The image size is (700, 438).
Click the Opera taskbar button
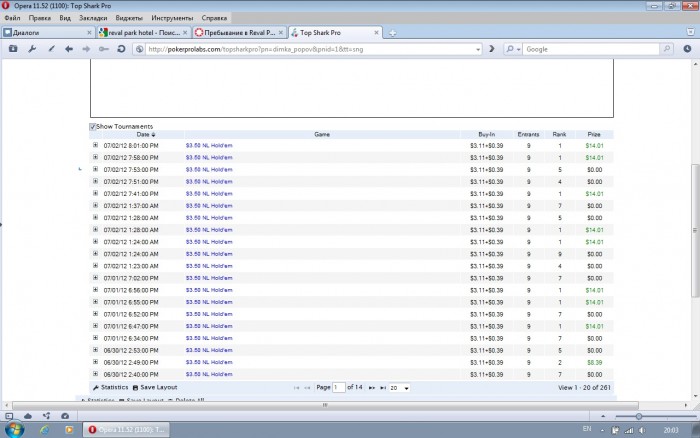(x=127, y=430)
